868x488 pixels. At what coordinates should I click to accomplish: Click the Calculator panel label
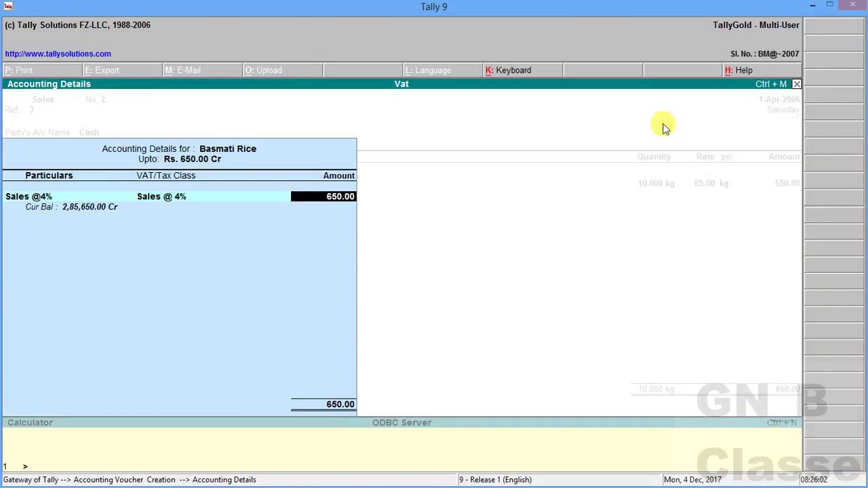coord(30,423)
